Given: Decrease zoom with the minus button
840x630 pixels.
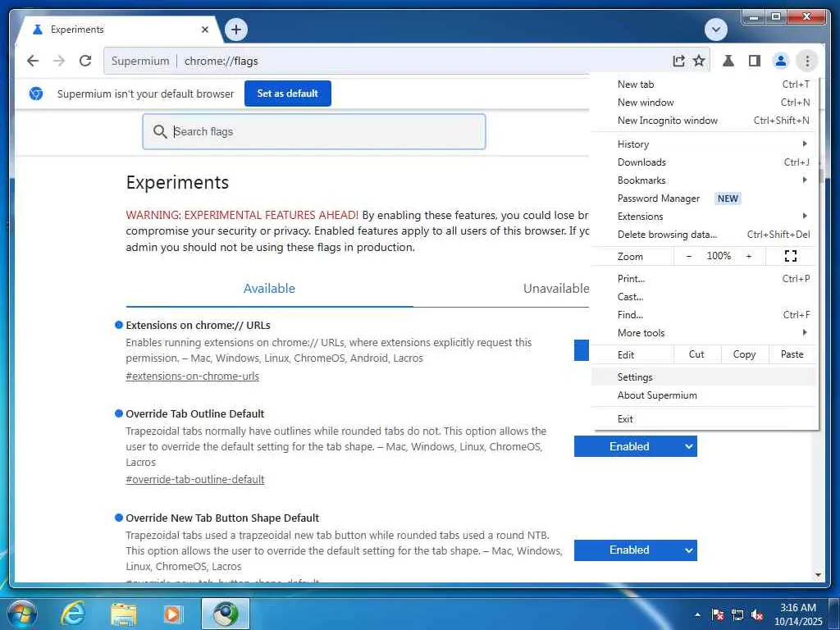Looking at the screenshot, I should (689, 256).
